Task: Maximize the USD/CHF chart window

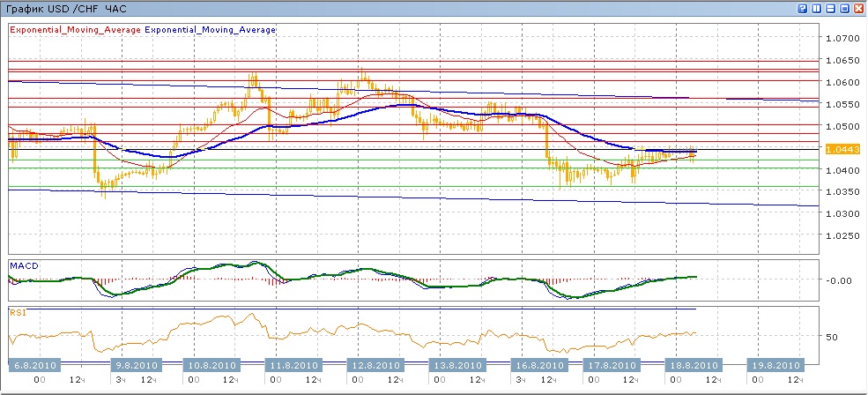Action: click(843, 8)
